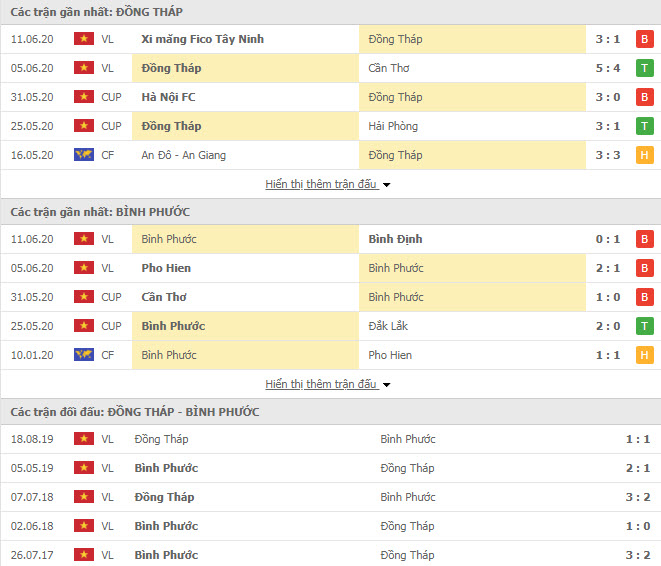Select the Cần Thơ vs Bình Phước cup row
Image resolution: width=661 pixels, height=566 pixels.
(330, 297)
